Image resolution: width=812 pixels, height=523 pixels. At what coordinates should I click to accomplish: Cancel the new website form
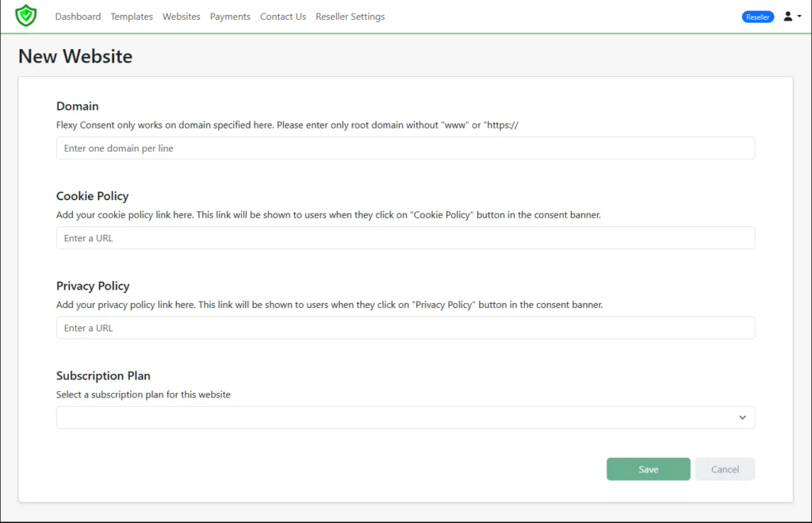pyautogui.click(x=725, y=469)
